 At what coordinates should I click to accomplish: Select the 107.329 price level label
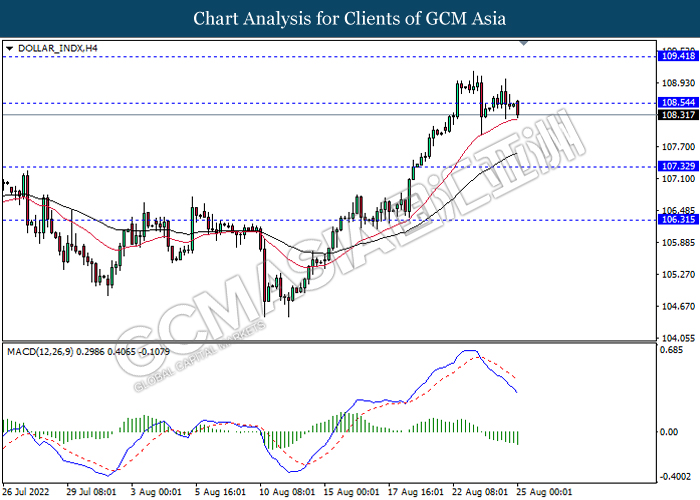click(678, 166)
